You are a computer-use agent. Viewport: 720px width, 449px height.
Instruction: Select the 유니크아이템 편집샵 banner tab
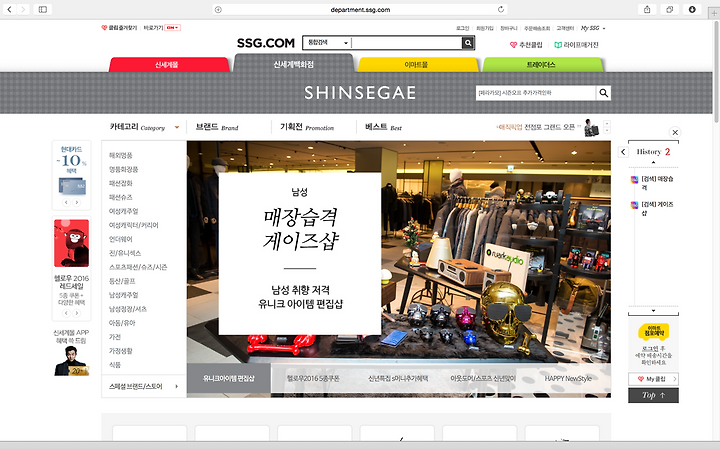[229, 378]
